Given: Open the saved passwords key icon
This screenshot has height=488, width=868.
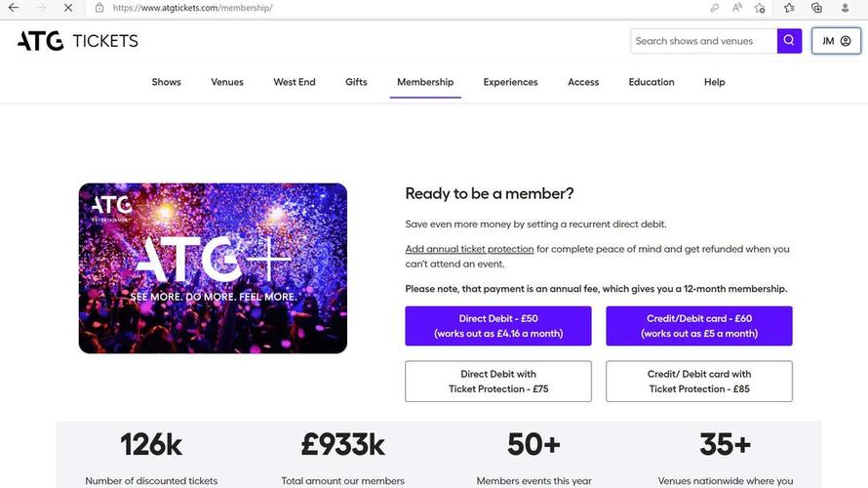Looking at the screenshot, I should click(x=715, y=8).
